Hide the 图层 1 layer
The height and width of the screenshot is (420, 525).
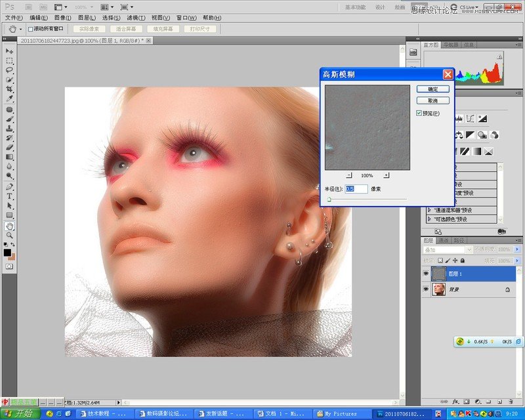(x=427, y=273)
